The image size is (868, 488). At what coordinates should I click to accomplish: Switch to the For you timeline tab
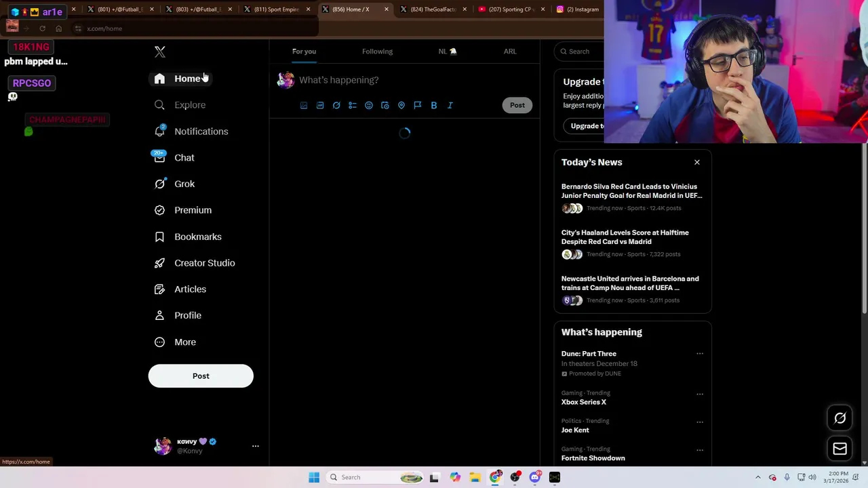click(304, 52)
